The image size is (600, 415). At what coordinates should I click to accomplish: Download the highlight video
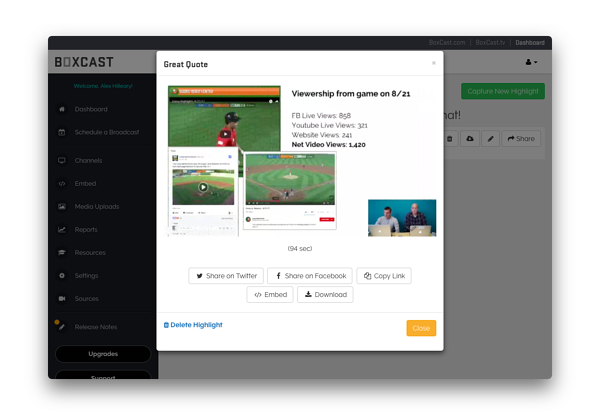[x=324, y=294]
